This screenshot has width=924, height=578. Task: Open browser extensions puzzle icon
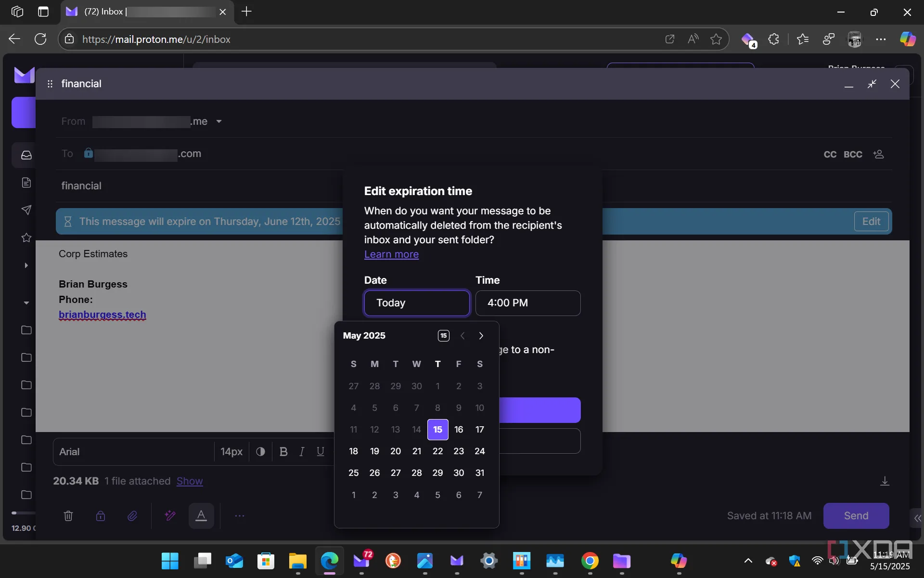click(773, 39)
